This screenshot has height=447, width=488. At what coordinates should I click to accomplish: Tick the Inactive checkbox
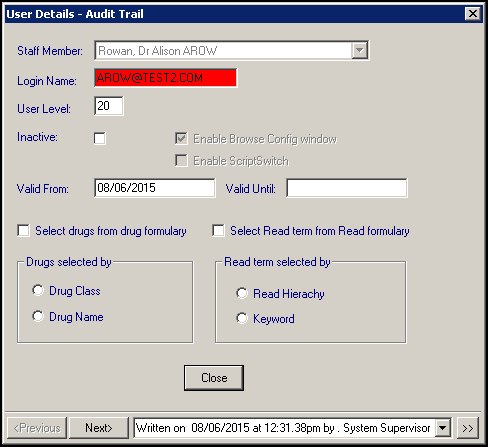tap(100, 138)
